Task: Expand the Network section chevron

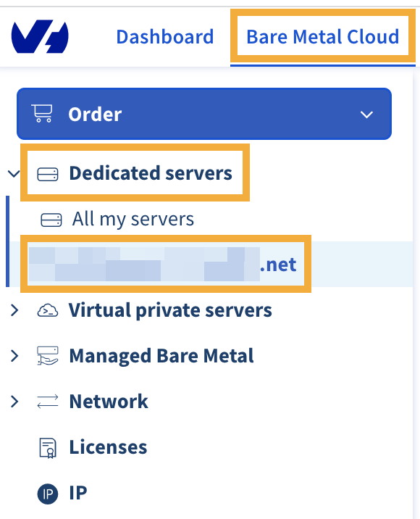Action: (x=14, y=402)
